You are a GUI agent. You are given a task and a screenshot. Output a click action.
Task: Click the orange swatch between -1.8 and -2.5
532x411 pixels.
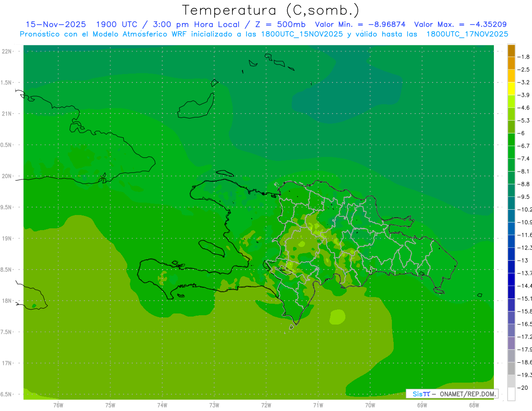[x=511, y=63]
